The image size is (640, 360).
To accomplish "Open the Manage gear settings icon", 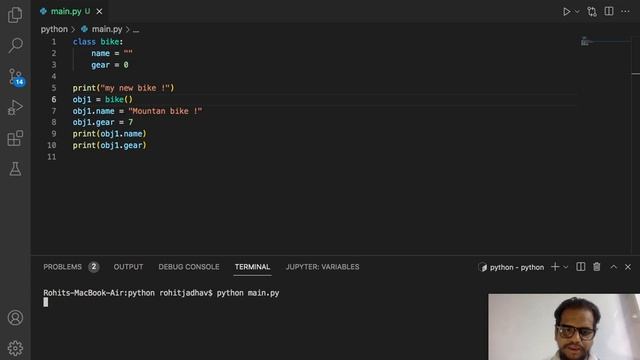I will click(15, 348).
